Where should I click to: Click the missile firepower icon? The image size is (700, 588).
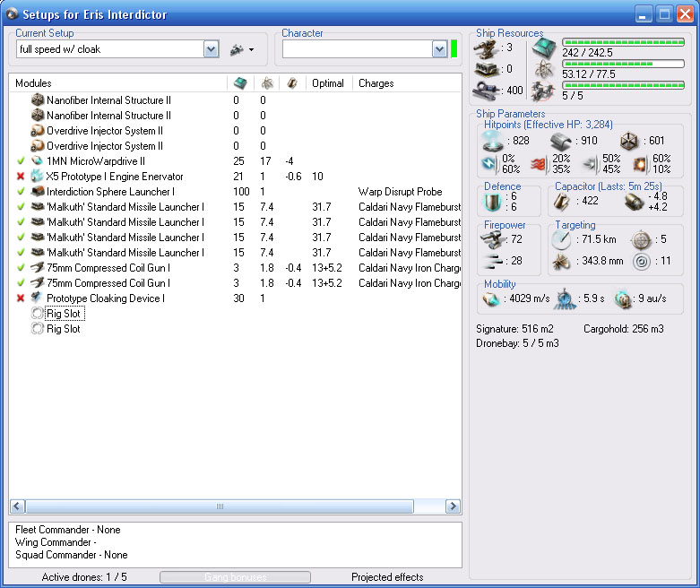[493, 261]
